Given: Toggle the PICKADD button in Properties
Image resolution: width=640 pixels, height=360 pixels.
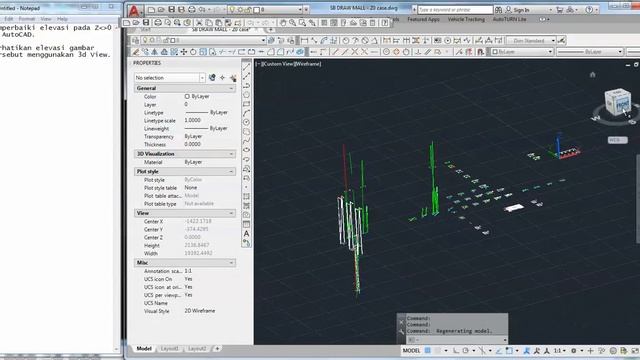Looking at the screenshot, I should pos(212,78).
